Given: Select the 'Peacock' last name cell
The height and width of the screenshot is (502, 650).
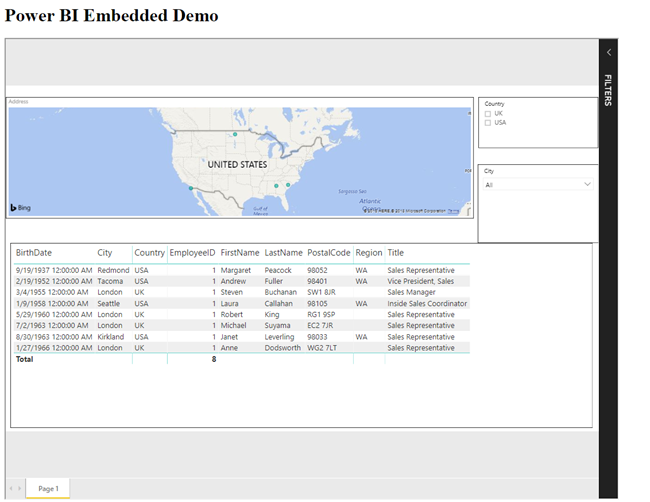Looking at the screenshot, I should 278,270.
